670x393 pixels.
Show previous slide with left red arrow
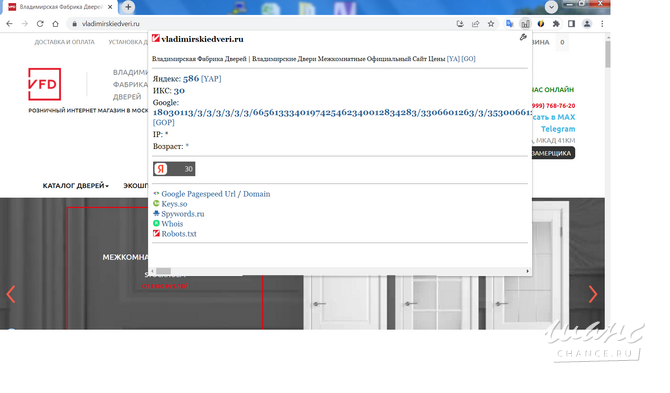[11, 294]
